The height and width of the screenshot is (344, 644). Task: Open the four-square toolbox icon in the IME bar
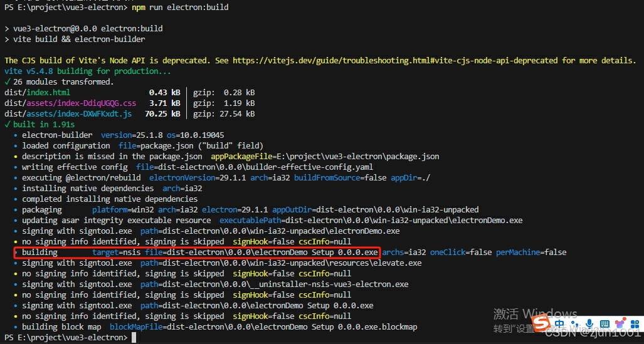point(635,324)
